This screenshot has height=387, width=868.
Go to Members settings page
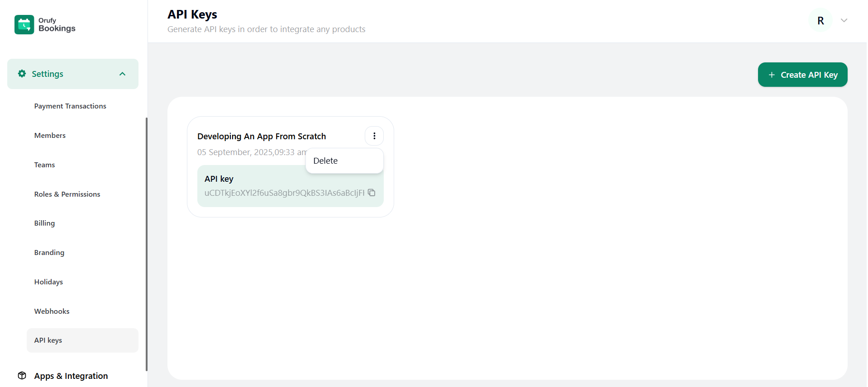[50, 136]
